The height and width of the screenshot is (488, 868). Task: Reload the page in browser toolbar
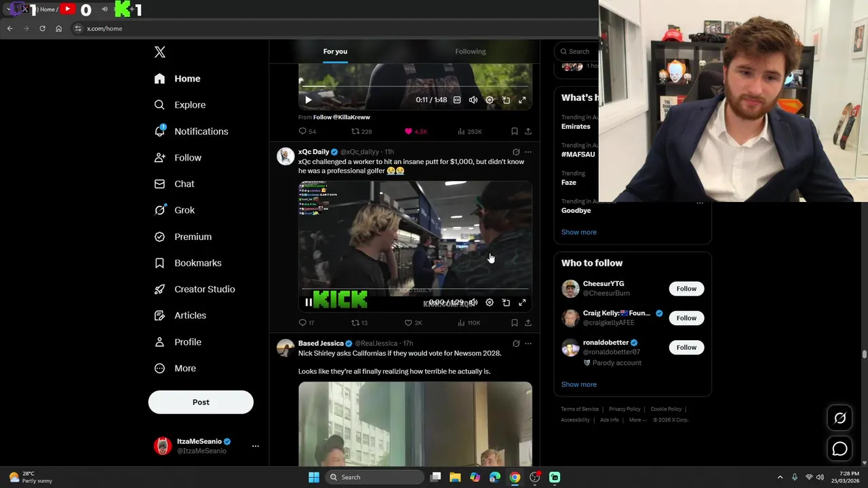(x=42, y=28)
